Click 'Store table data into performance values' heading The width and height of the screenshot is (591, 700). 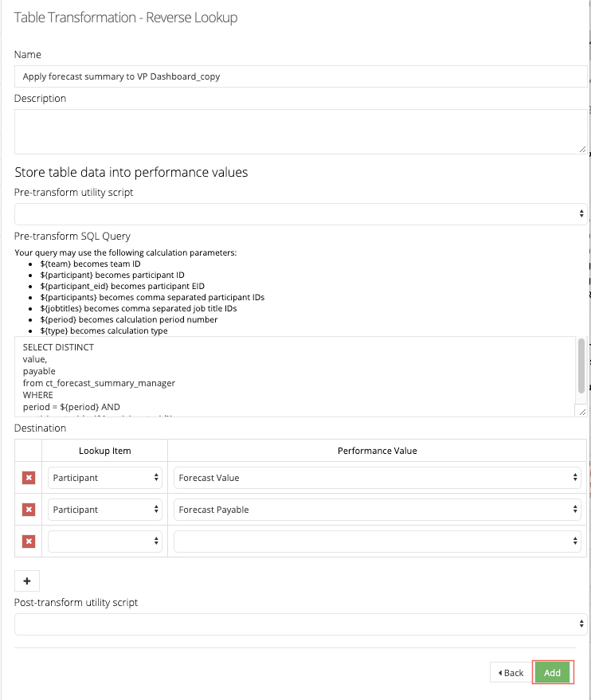click(x=131, y=172)
